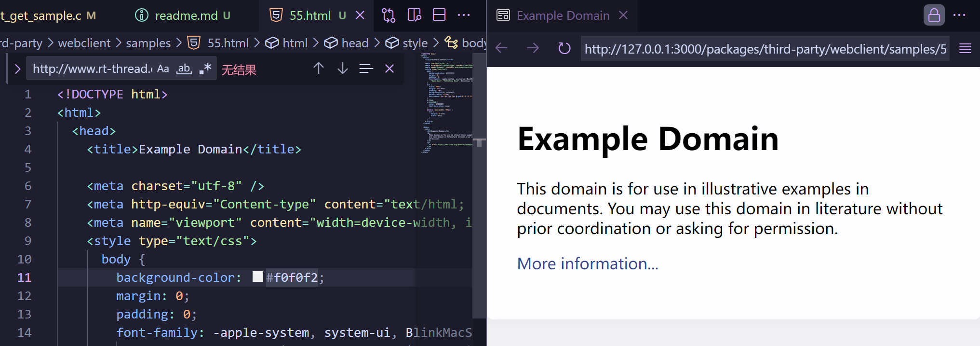Image resolution: width=980 pixels, height=346 pixels.
Task: Go to previous find match
Action: pos(318,69)
